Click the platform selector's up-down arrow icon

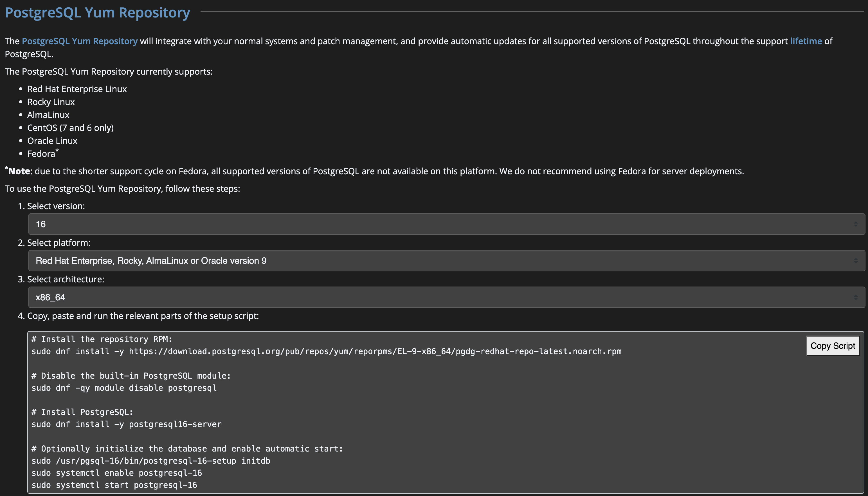pos(855,261)
